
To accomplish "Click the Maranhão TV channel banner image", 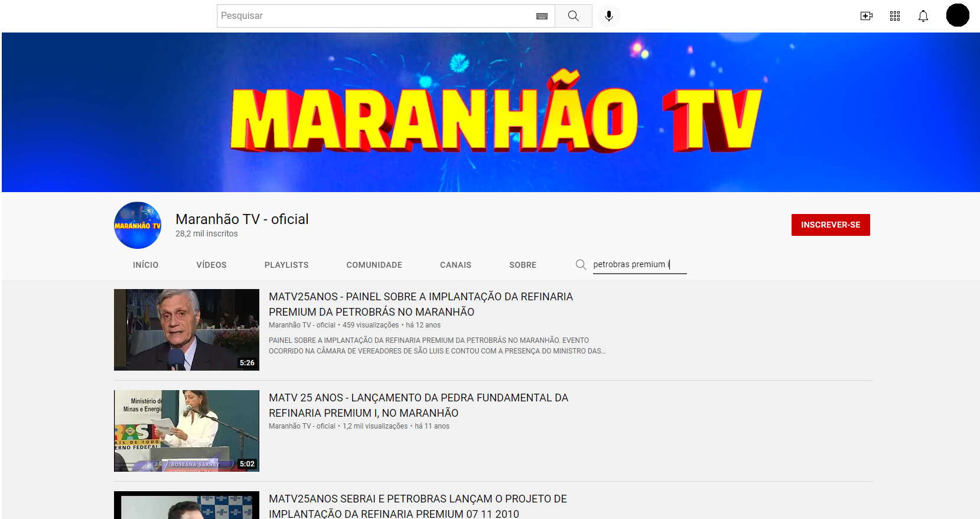I will [x=491, y=112].
